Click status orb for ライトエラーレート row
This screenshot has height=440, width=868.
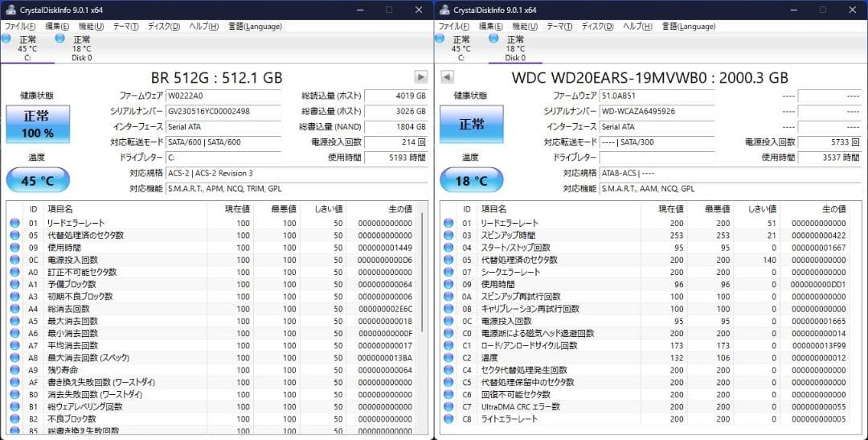[x=448, y=419]
